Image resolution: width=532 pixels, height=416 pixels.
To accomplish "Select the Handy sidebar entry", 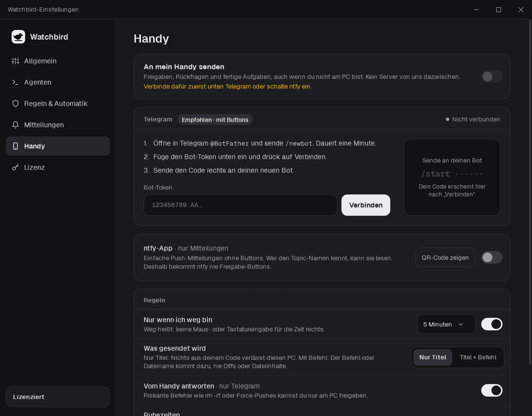I will coord(58,146).
